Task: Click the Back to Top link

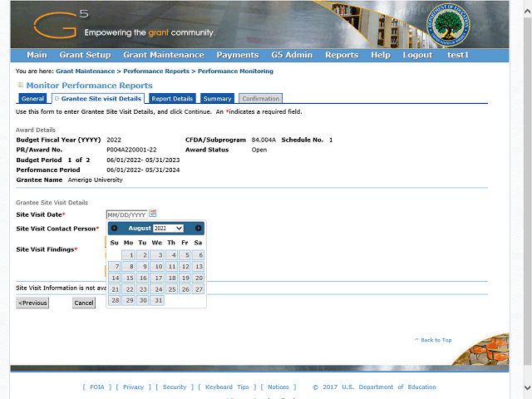Action: pyautogui.click(x=433, y=340)
